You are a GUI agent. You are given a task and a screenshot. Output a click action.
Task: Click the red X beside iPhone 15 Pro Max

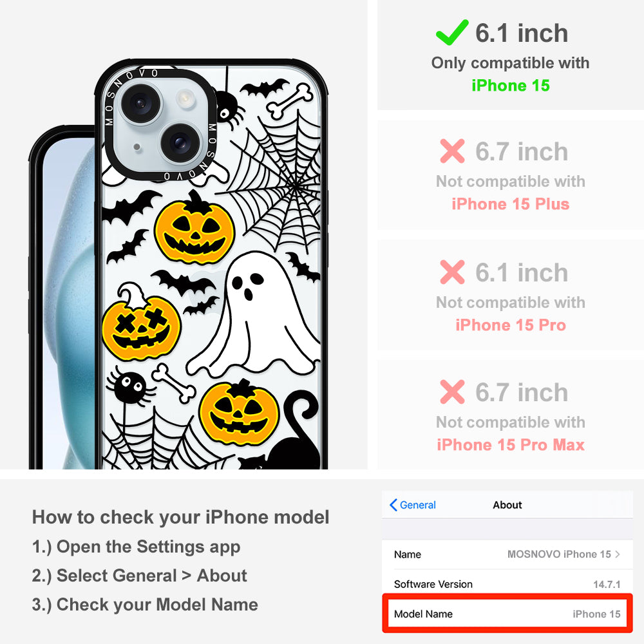[x=452, y=392]
